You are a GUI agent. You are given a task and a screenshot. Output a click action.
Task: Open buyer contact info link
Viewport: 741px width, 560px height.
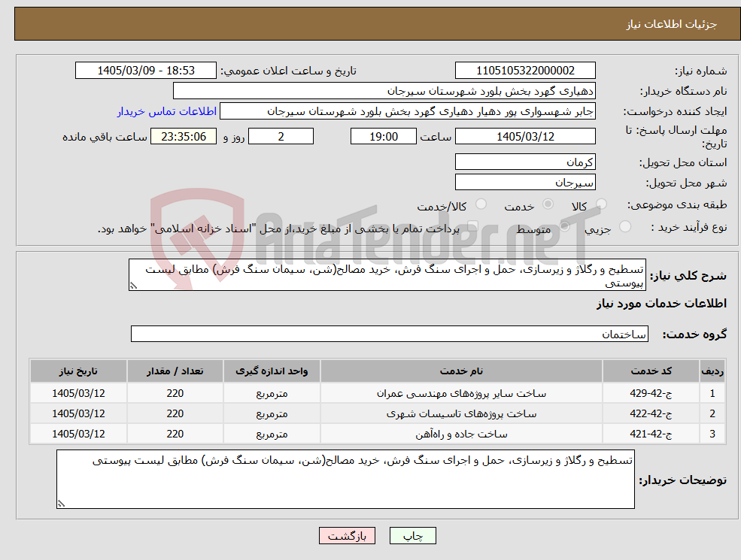point(167,111)
